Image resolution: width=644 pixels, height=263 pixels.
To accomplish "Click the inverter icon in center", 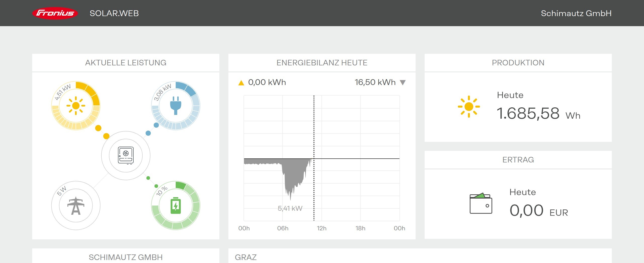I will click(126, 155).
